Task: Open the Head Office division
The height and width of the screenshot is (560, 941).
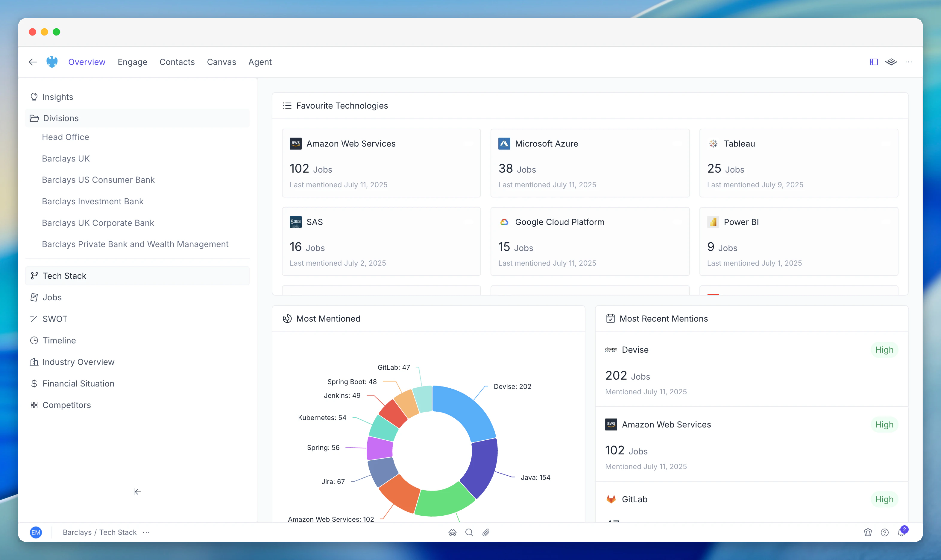Action: coord(66,137)
